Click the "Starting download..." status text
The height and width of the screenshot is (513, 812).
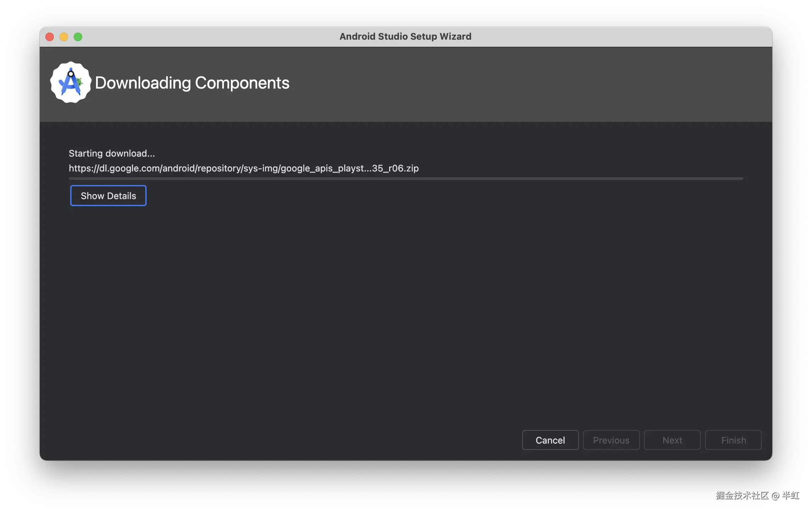click(112, 153)
